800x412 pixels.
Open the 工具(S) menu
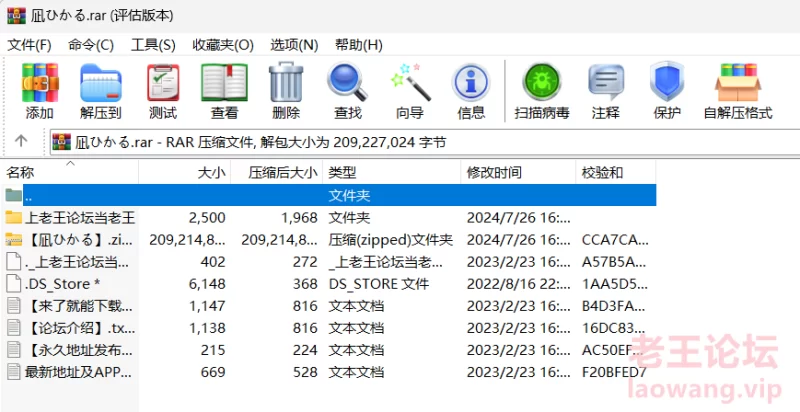click(153, 45)
